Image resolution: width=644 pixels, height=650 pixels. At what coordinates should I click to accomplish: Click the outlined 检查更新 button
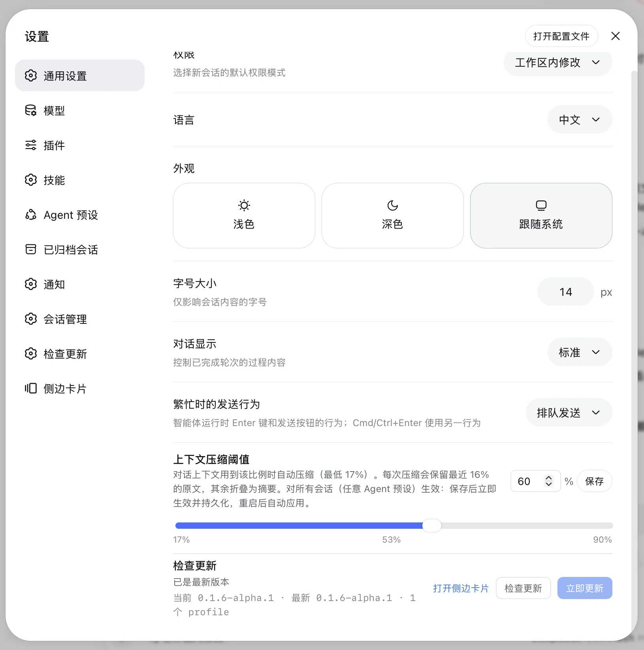pos(523,588)
